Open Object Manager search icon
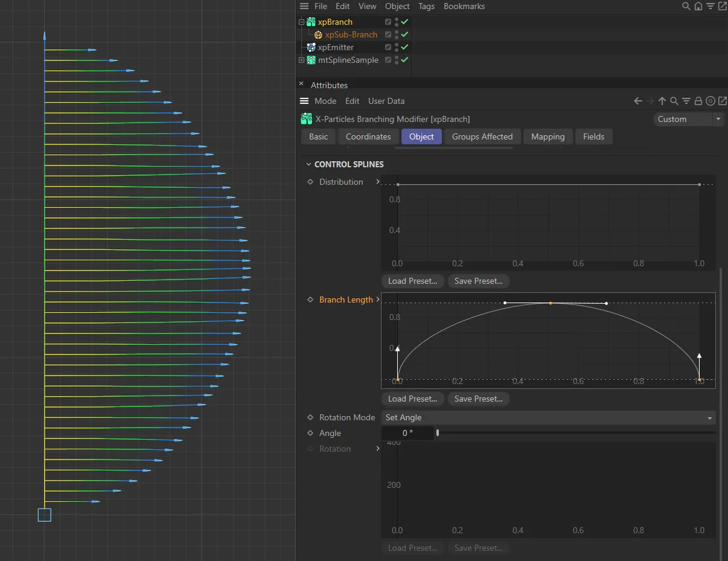The image size is (728, 561). [x=686, y=7]
